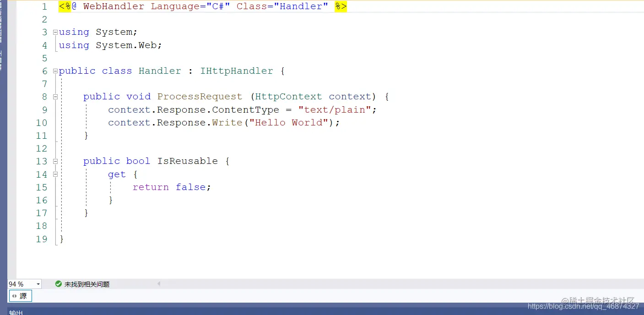The image size is (644, 315).
Task: Click the ProcessRequest method name
Action: pos(200,97)
